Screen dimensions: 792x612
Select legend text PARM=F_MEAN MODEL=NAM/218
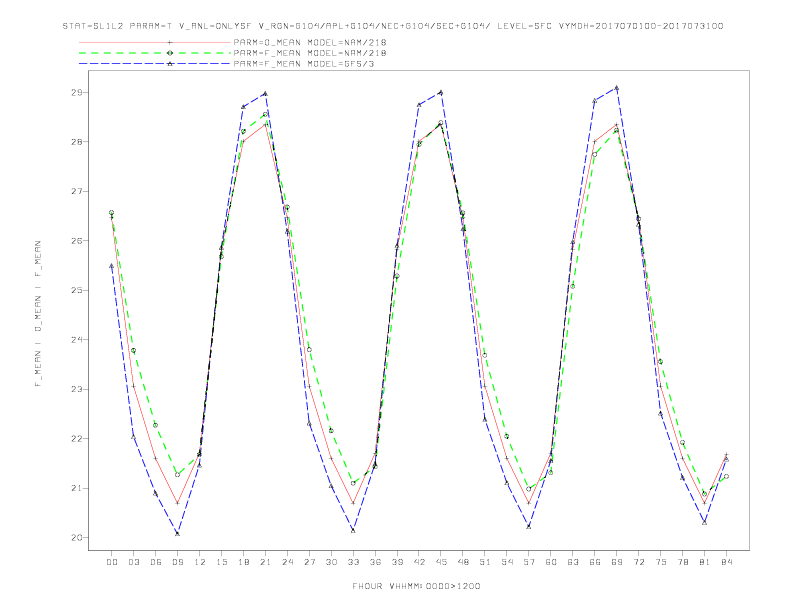(310, 53)
